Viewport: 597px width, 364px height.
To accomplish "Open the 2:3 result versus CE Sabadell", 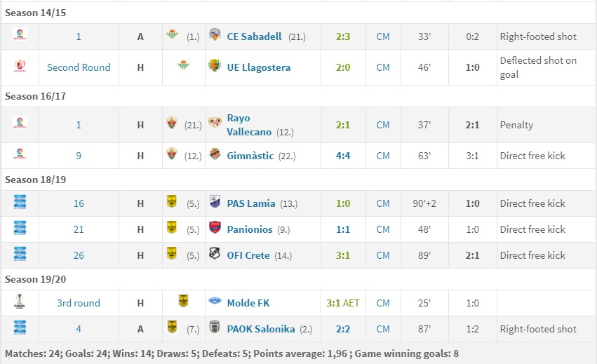I will point(343,36).
